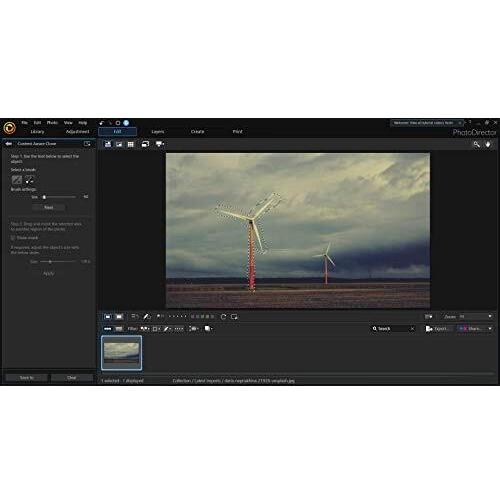Switch to grid browser view icon
Viewport: 500px width, 500px height.
[131, 144]
